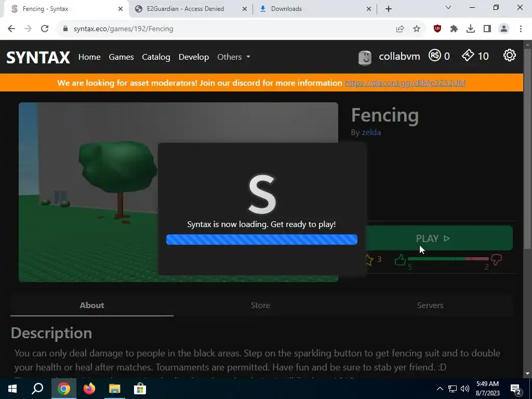532x399 pixels.
Task: Share this page using the share icon
Action: (400, 29)
